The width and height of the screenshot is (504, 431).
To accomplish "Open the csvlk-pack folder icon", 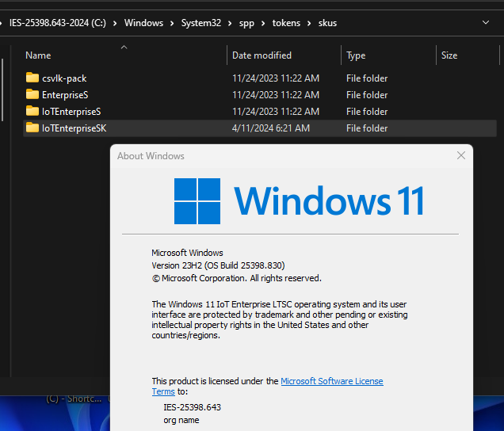I will point(32,78).
